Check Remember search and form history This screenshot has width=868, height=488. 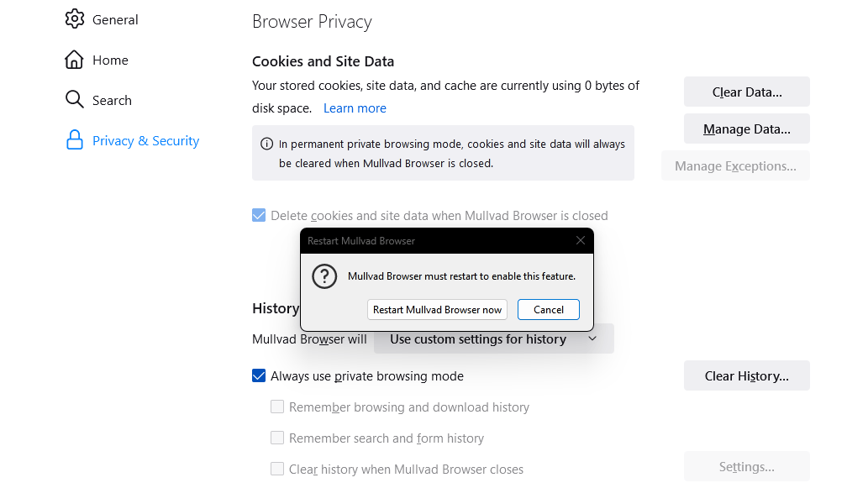point(277,438)
